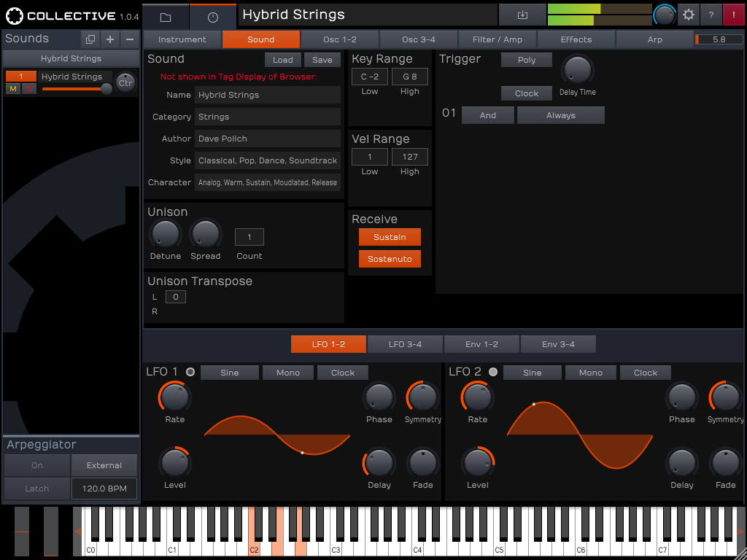Switch to Env 1-2 tab
Viewport: 747px width, 560px height.
point(481,344)
